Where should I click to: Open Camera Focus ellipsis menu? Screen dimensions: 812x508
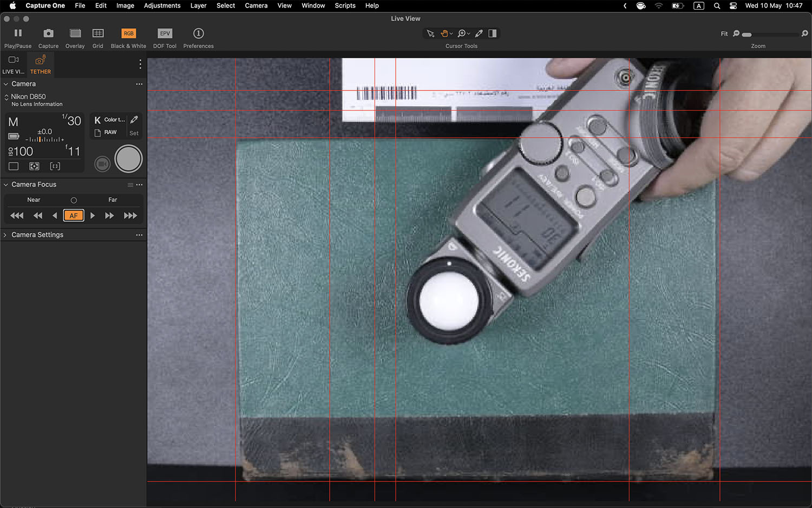[x=140, y=185]
